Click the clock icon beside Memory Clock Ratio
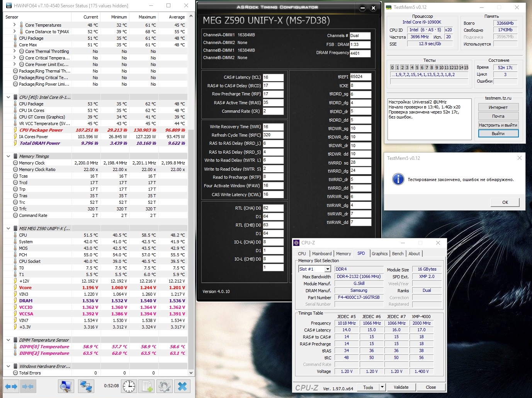The width and height of the screenshot is (532, 398). point(15,169)
